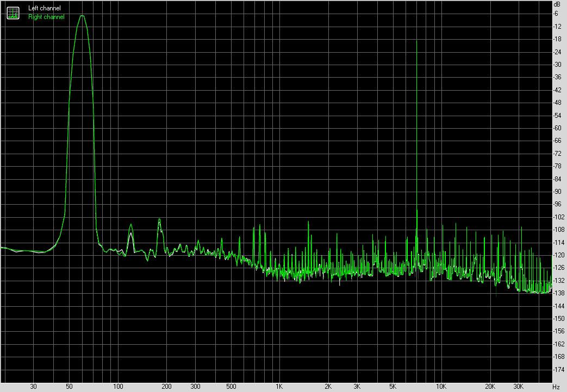
Task: Click the -120 level axis label
Action: click(x=558, y=255)
